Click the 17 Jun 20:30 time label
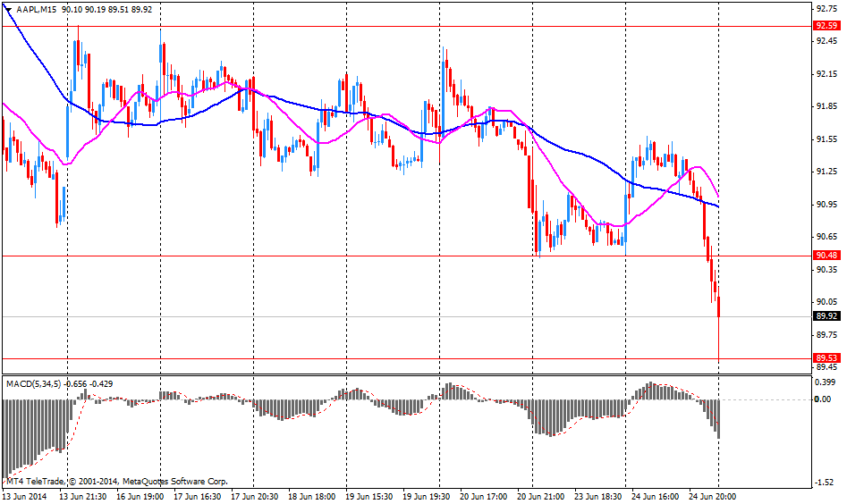 click(254, 496)
